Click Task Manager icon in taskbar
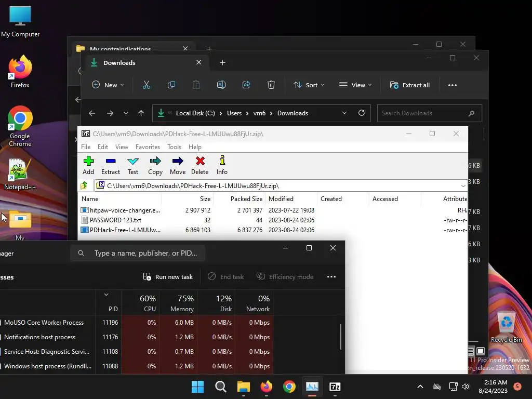Viewport: 532px width, 399px height. coord(312,387)
